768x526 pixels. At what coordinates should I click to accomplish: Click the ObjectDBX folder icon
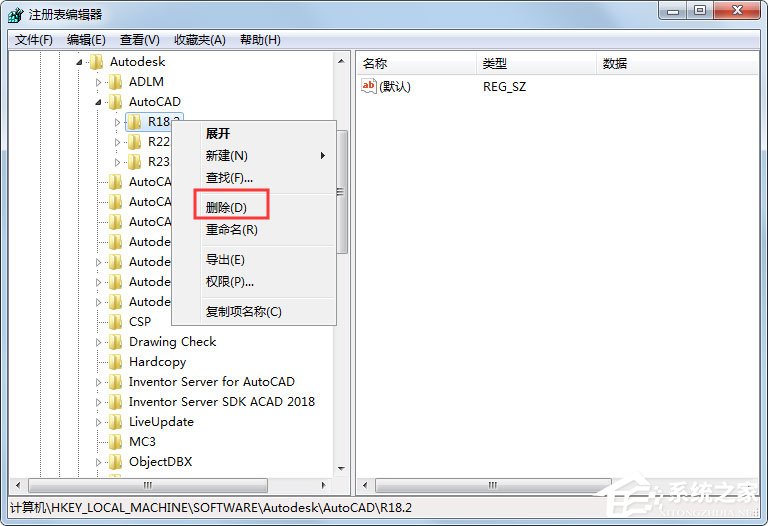point(116,462)
